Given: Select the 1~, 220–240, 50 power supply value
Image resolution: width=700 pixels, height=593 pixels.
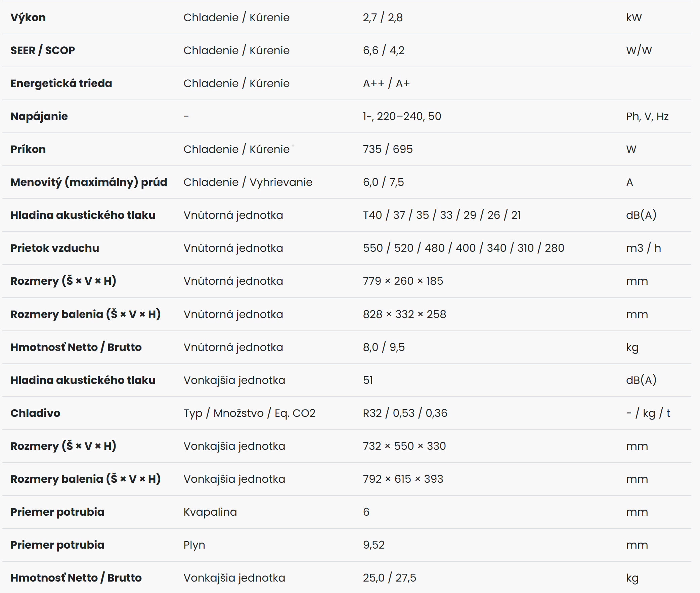Looking at the screenshot, I should tap(402, 116).
